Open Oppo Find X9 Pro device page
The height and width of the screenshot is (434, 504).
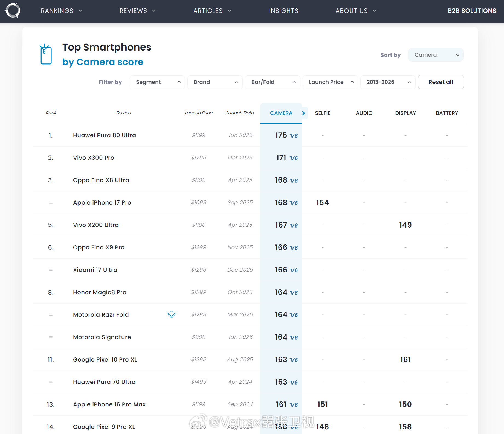(99, 247)
